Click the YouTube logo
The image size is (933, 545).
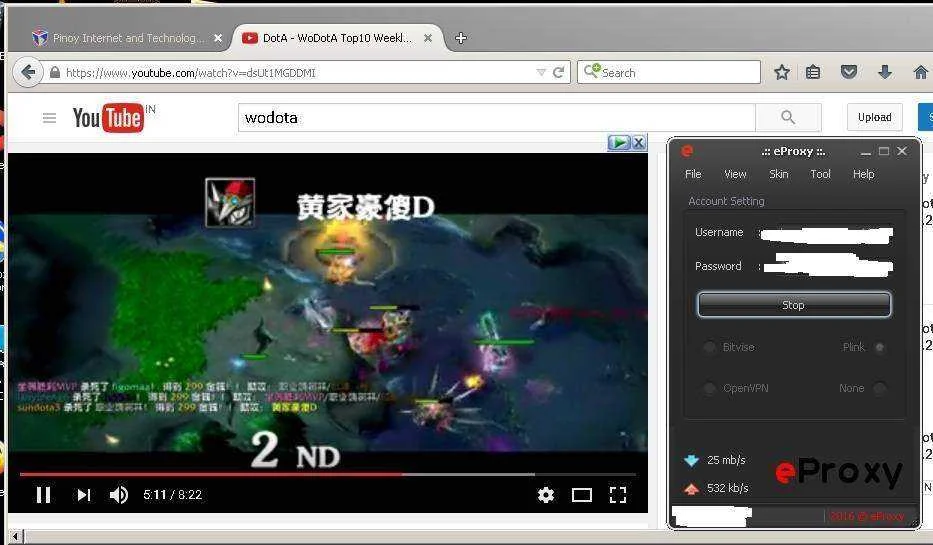click(108, 117)
